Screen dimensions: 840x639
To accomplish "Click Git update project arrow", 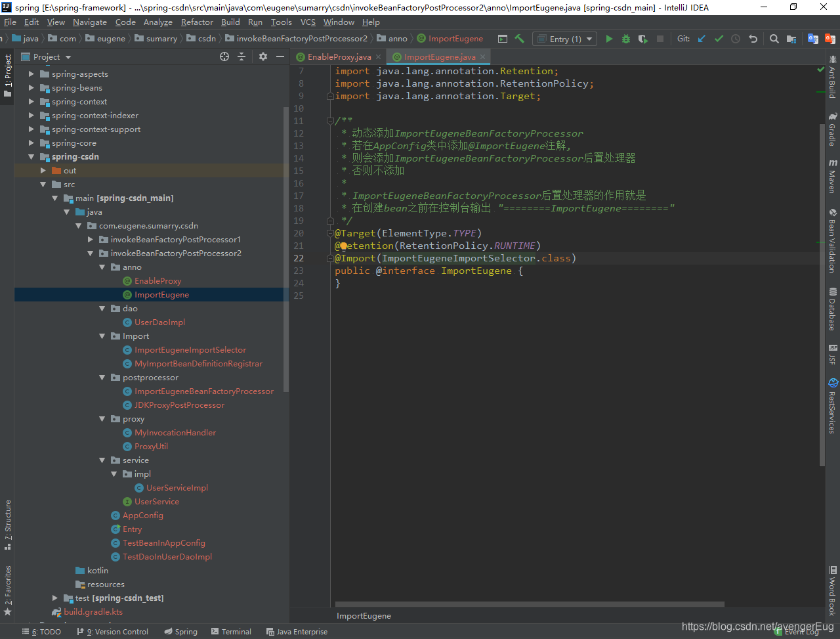I will click(702, 39).
